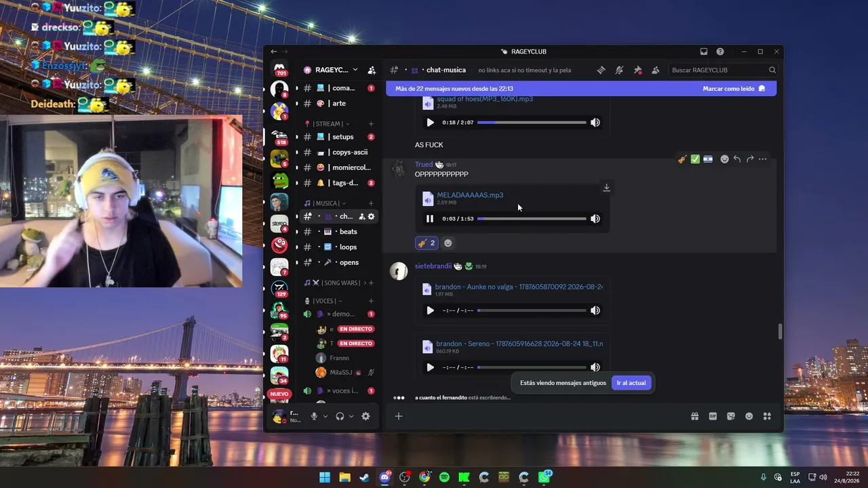Focus the Buscar RAGEYCLUB search field

click(x=723, y=70)
